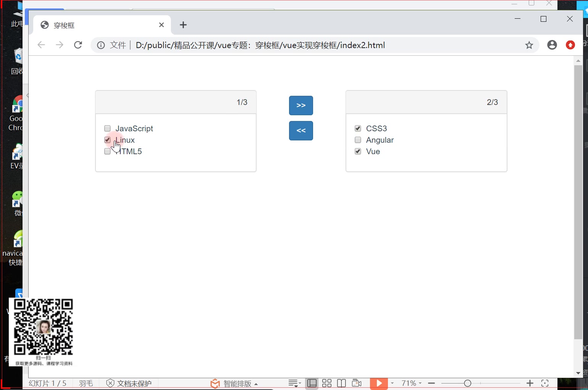Zoom in with the plus button
This screenshot has width=588, height=390.
point(530,383)
